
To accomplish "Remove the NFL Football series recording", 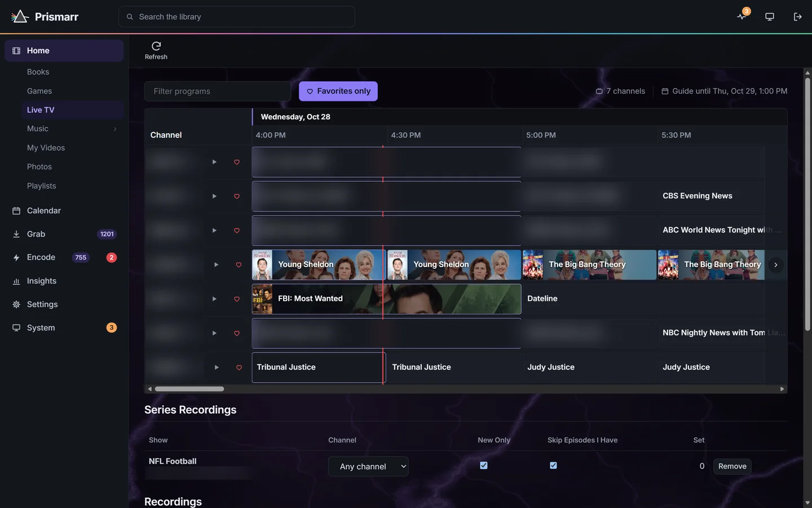I will pos(732,466).
